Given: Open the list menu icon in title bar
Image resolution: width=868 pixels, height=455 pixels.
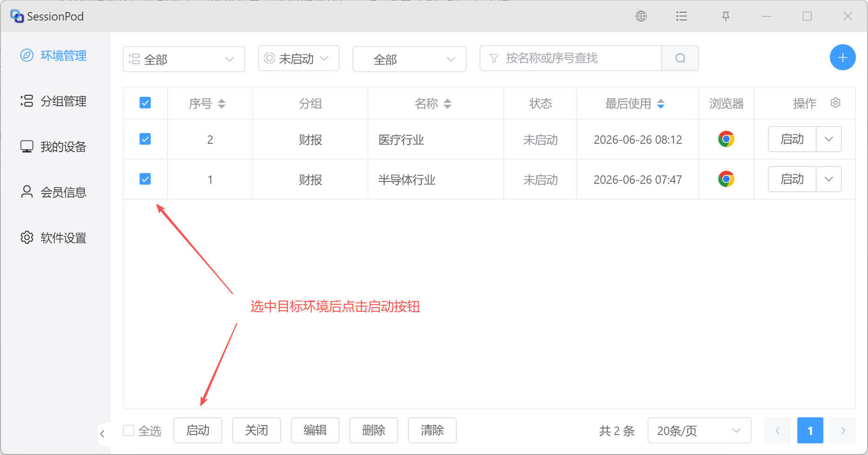Looking at the screenshot, I should 681,16.
